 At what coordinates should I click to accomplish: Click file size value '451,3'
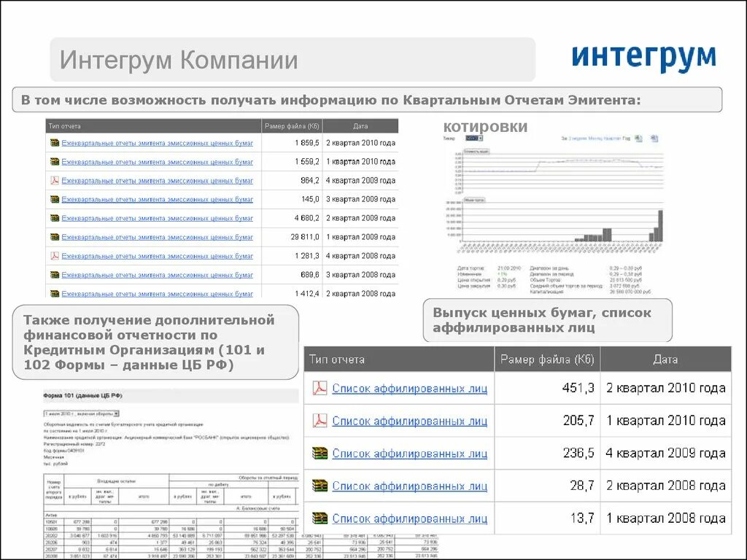[x=578, y=388]
